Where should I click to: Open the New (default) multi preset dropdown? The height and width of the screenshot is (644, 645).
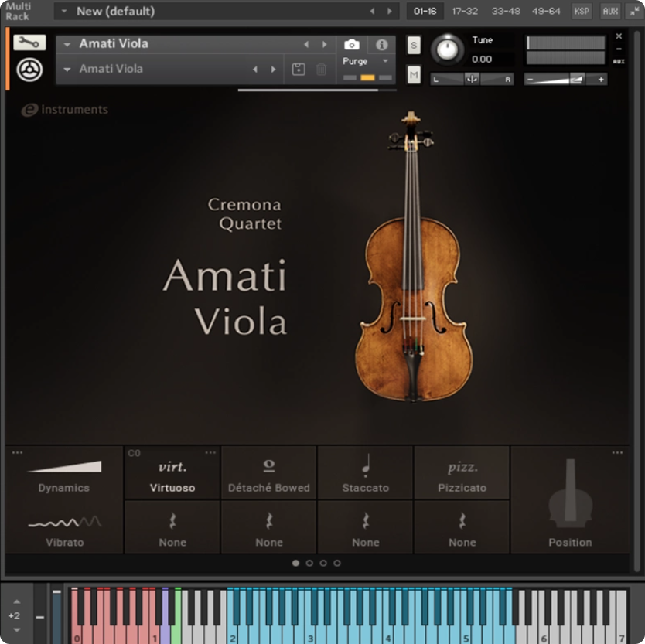point(64,11)
